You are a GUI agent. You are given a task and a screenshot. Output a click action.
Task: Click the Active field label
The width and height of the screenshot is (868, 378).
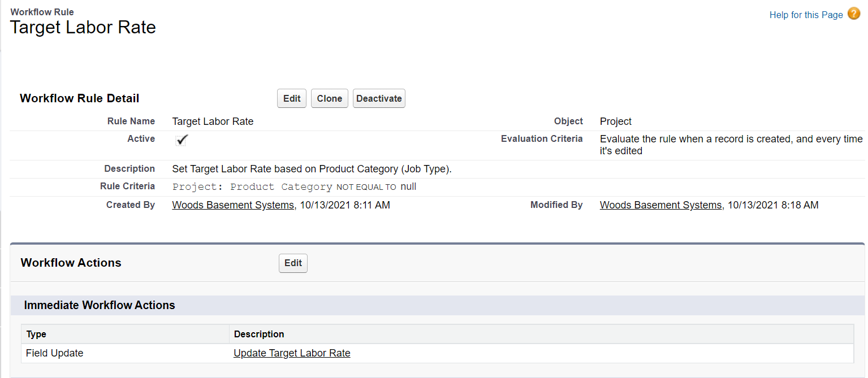(141, 139)
